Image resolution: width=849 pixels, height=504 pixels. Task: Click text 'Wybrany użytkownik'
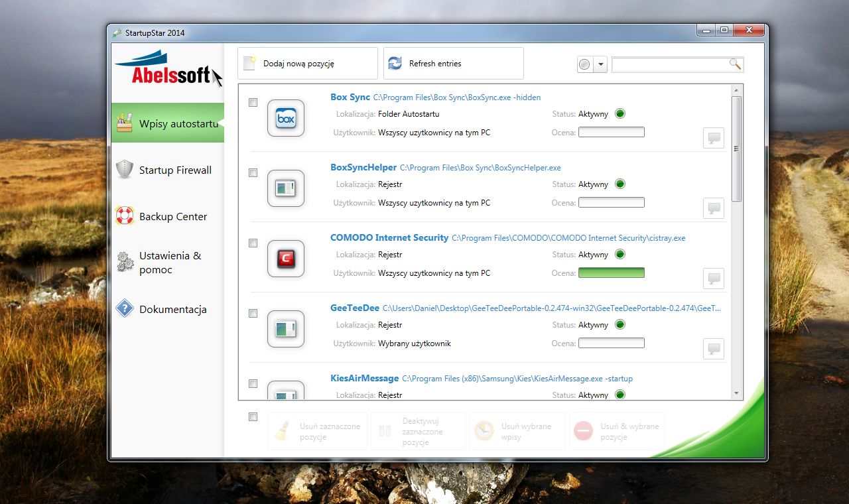415,344
